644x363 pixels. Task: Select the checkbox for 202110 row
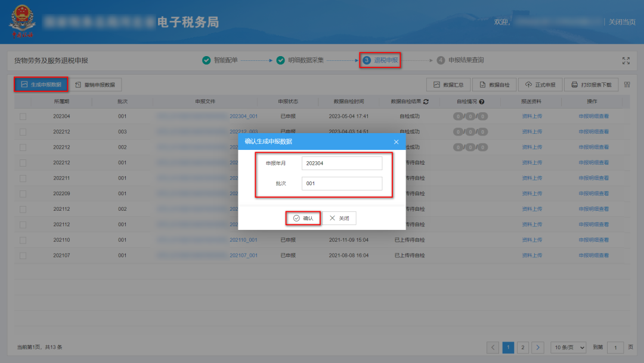click(23, 240)
